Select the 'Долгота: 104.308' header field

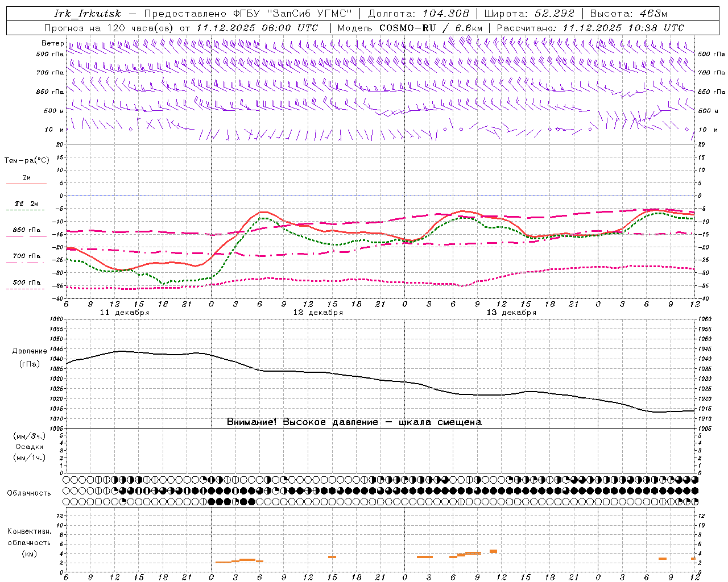(x=419, y=14)
